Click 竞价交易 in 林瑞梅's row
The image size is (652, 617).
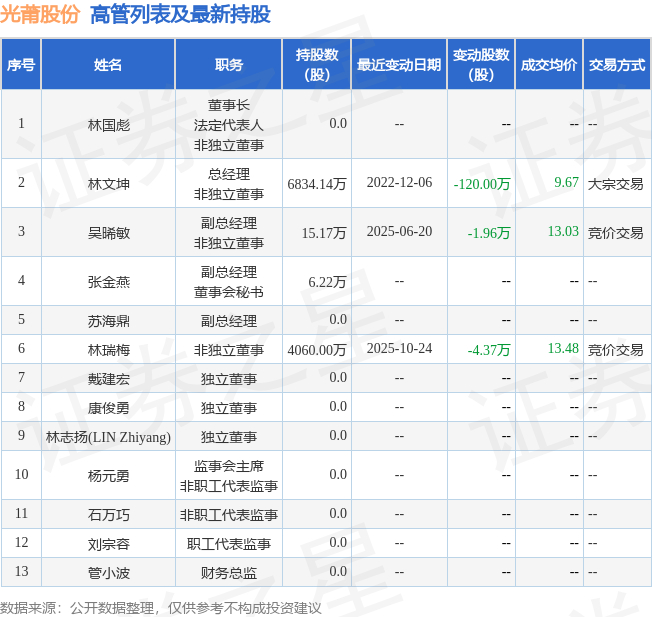pos(615,350)
